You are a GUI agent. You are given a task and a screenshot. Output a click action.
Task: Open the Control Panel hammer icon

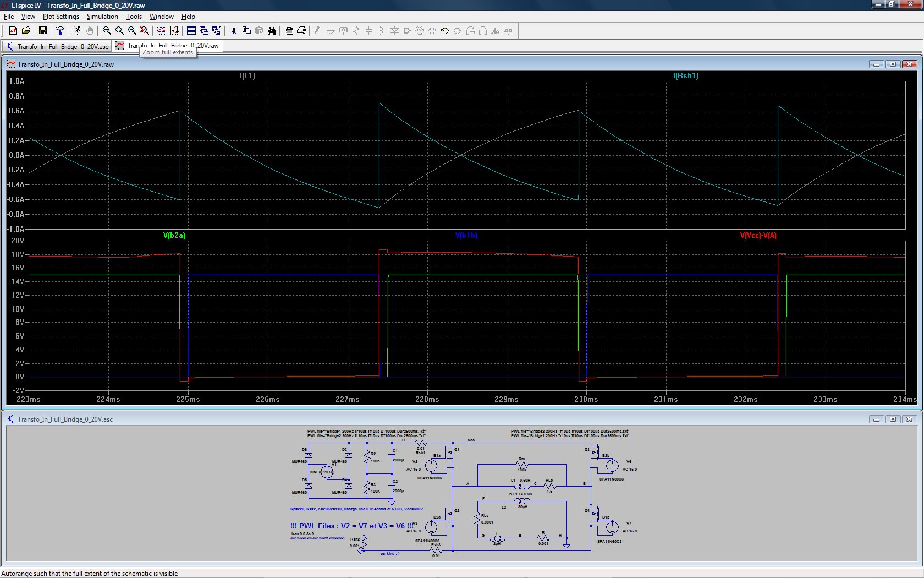pyautogui.click(x=59, y=31)
